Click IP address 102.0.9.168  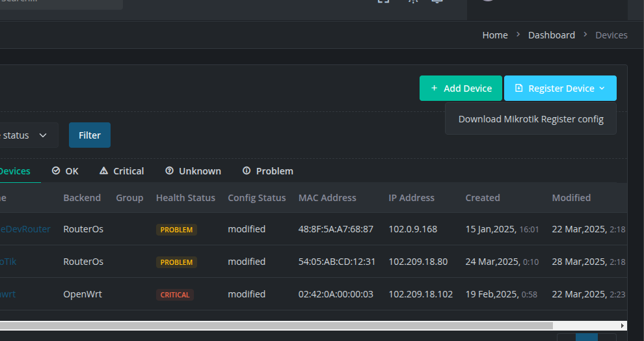pos(413,229)
